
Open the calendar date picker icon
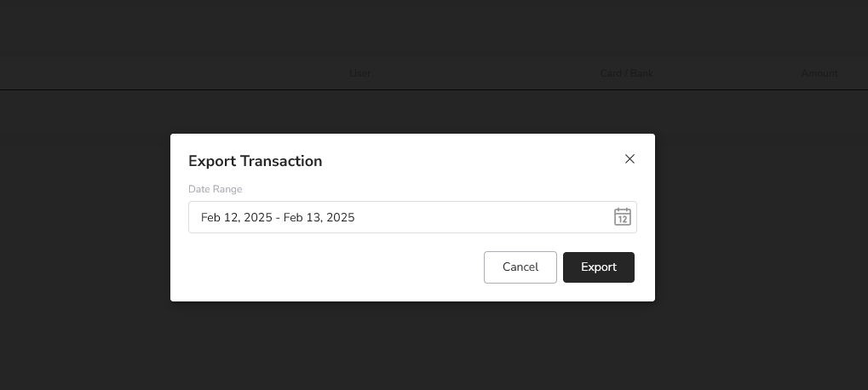coord(622,217)
